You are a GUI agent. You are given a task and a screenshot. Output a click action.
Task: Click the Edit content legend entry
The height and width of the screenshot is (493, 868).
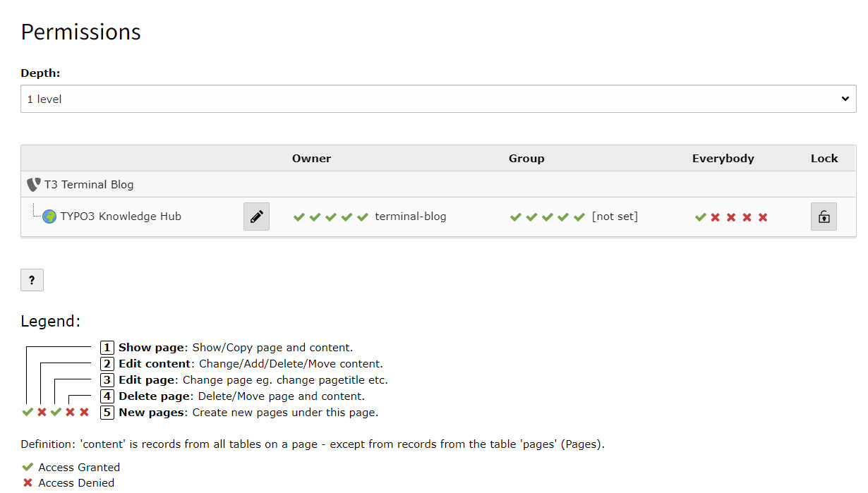pos(241,364)
